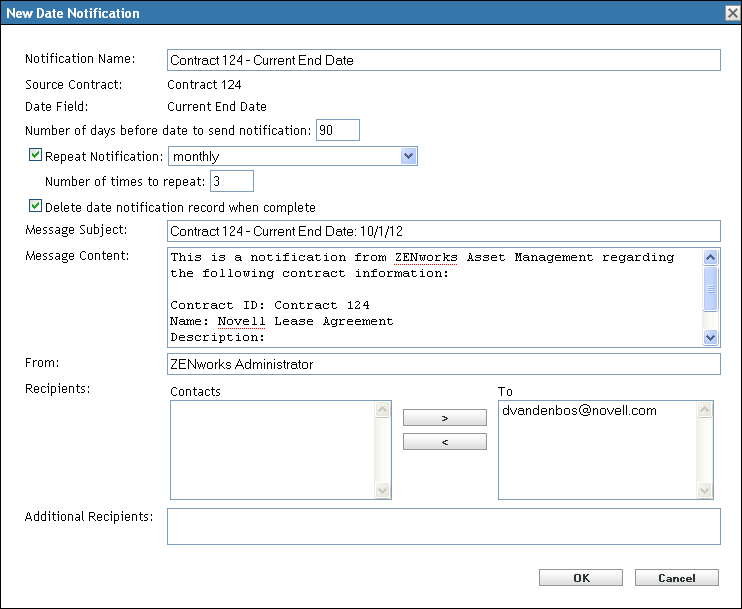This screenshot has width=742, height=609.
Task: Click the Additional Recipients text box
Action: 443,526
